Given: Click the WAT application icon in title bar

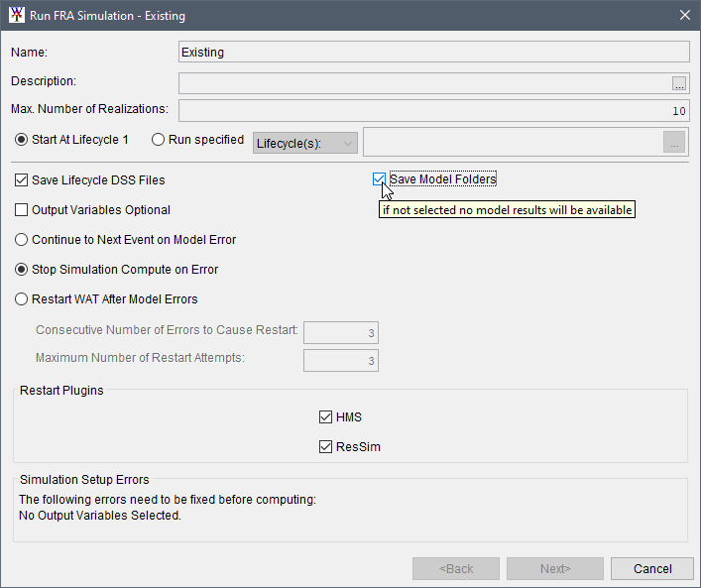Looking at the screenshot, I should point(16,16).
